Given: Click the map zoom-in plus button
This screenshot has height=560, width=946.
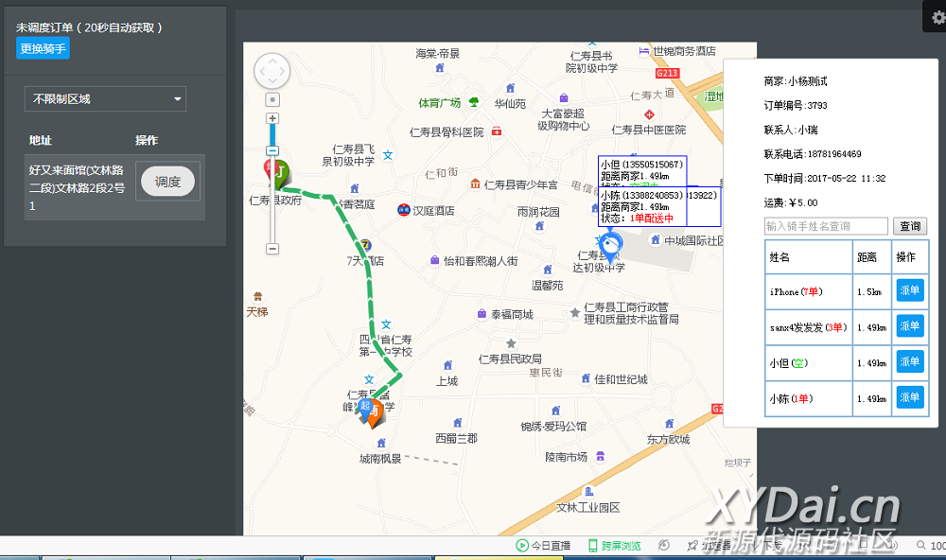Looking at the screenshot, I should (272, 118).
